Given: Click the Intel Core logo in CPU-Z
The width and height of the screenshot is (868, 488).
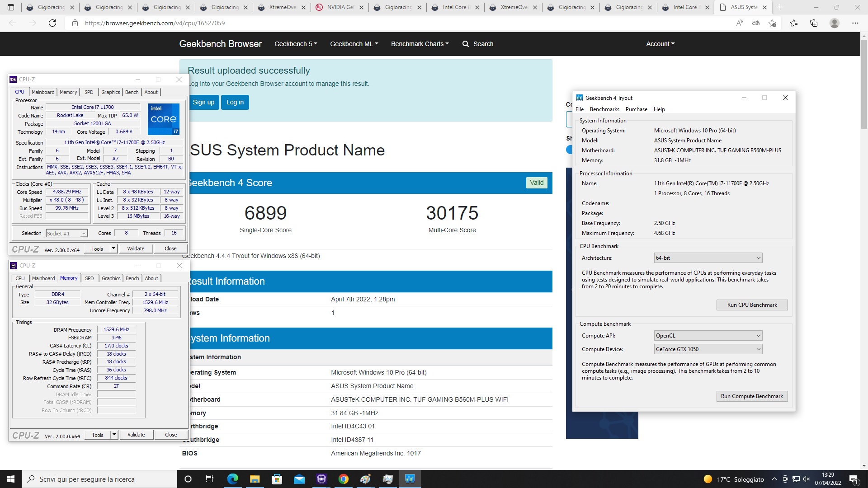Looking at the screenshot, I should coord(164,119).
